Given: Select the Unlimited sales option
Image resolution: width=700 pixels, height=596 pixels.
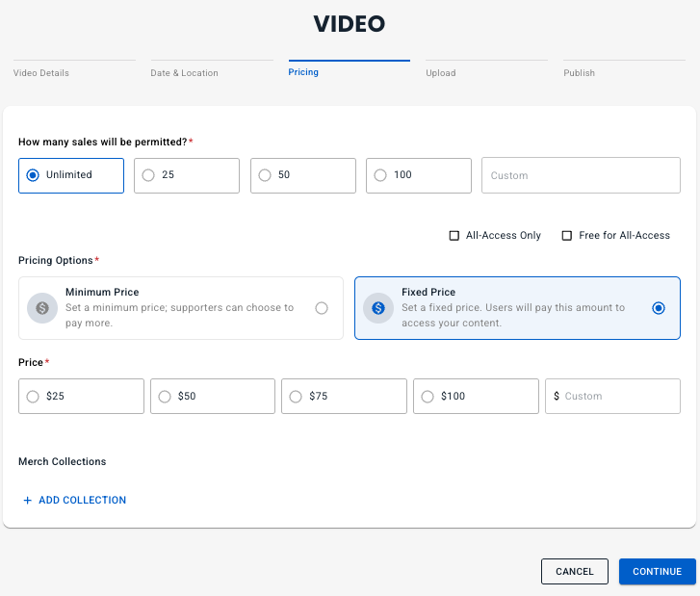Looking at the screenshot, I should point(34,175).
